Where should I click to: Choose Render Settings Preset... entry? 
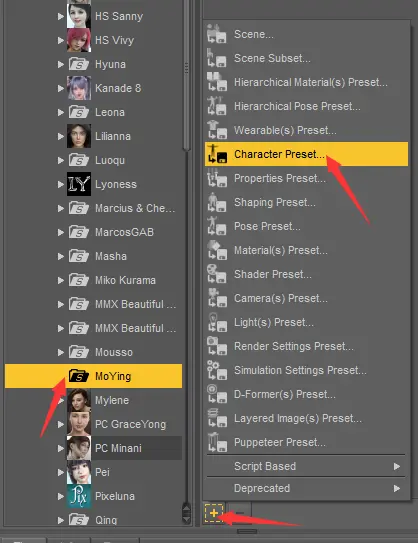306,346
